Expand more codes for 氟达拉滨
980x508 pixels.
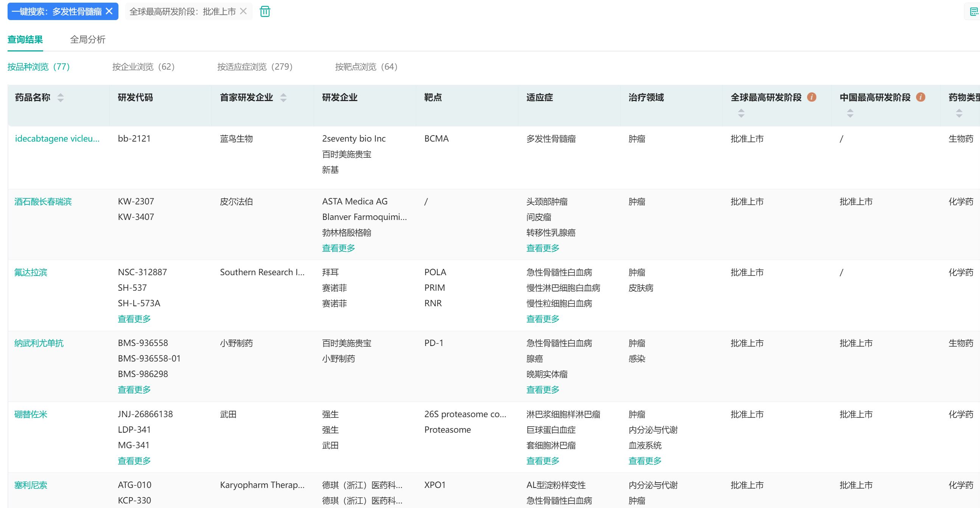coord(134,319)
